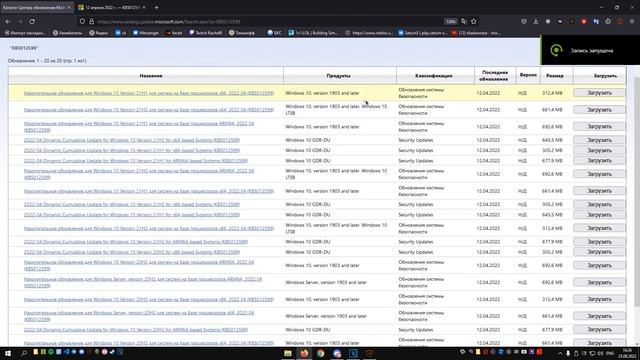The height and width of the screenshot is (360, 640).
Task: Click Загрузить for the Windows Server 20H2 ARM64 row
Action: (x=599, y=282)
